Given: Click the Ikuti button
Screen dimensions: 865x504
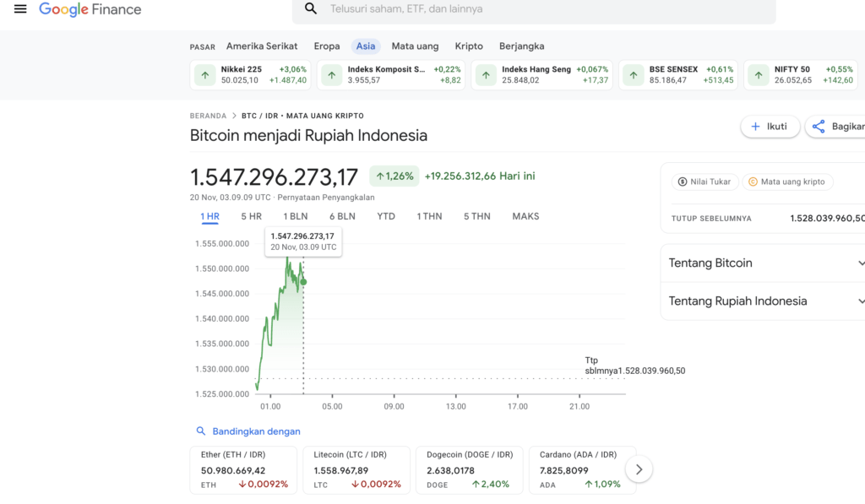Looking at the screenshot, I should [770, 126].
